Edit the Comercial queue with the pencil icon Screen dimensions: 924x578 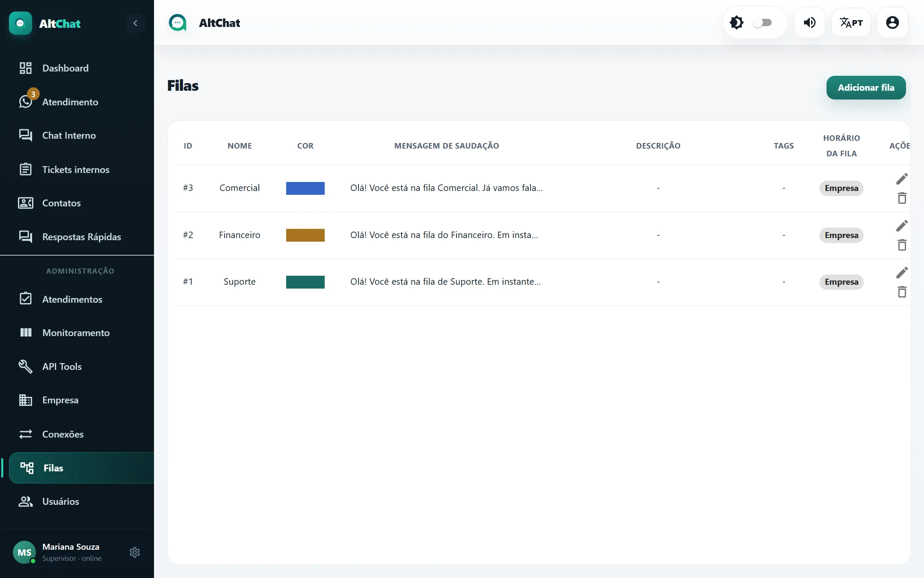click(x=902, y=179)
